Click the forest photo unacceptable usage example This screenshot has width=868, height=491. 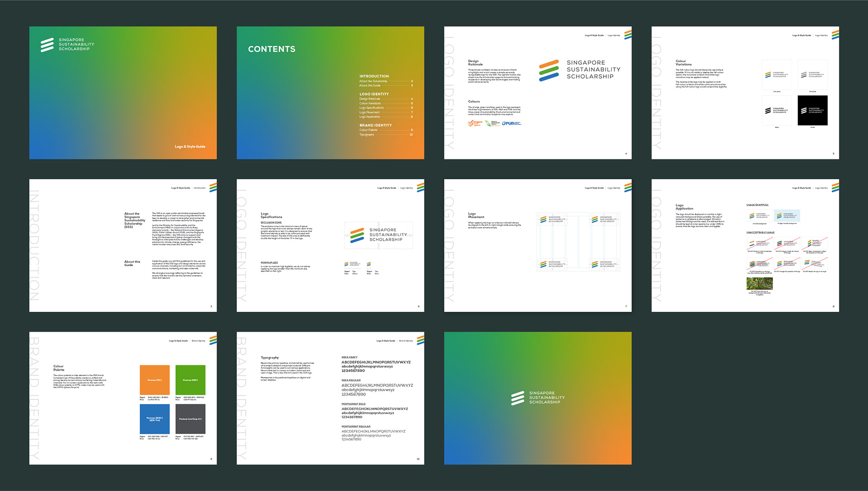click(759, 283)
